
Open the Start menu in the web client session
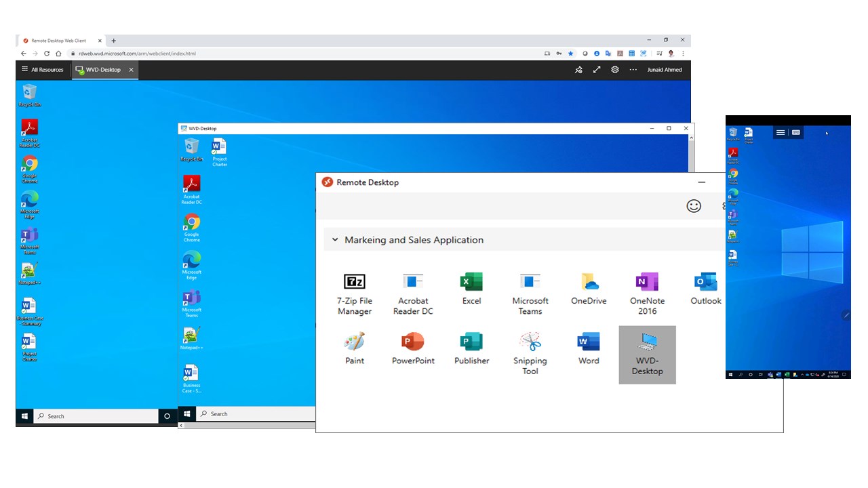tap(24, 416)
